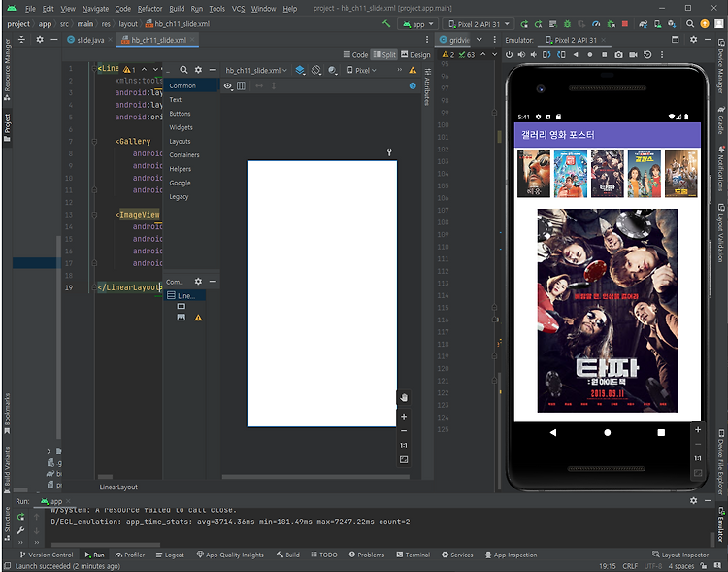The width and height of the screenshot is (728, 572).
Task: Select design surface layers icon
Action: pyautogui.click(x=300, y=70)
